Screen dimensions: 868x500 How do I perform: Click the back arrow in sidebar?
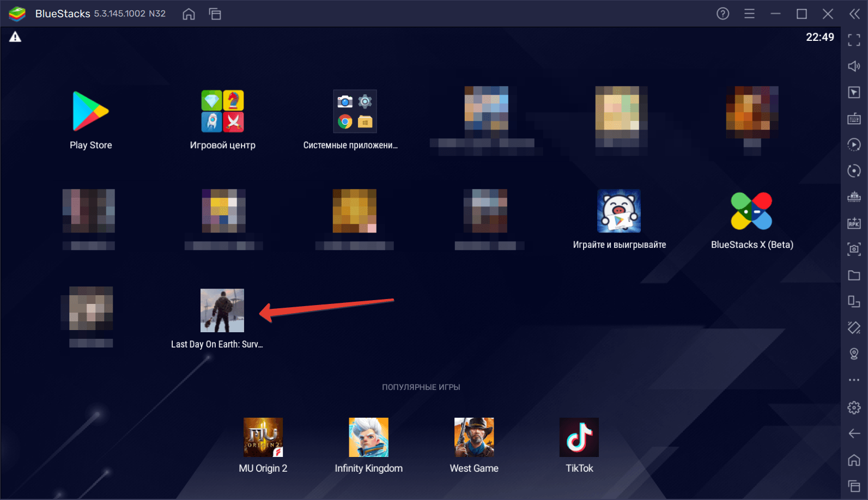click(854, 434)
